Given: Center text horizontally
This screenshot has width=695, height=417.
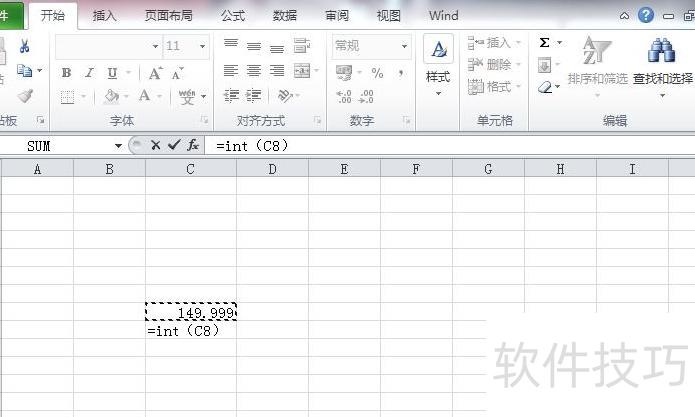Looking at the screenshot, I should (254, 70).
